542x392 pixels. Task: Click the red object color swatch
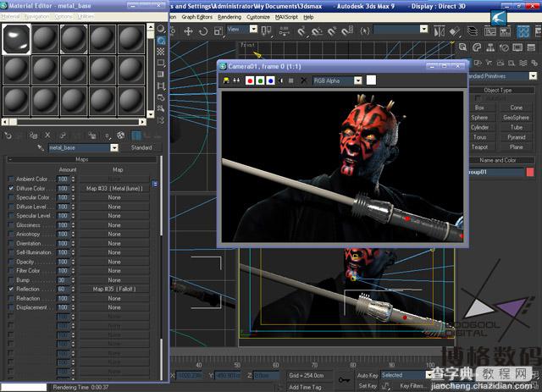click(530, 172)
